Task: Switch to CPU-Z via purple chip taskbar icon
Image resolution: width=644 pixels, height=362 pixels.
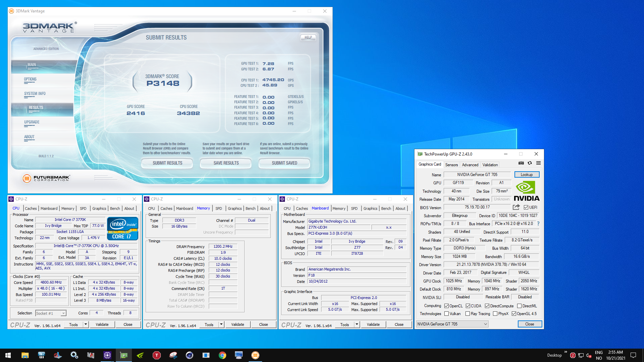Action: tap(107, 355)
